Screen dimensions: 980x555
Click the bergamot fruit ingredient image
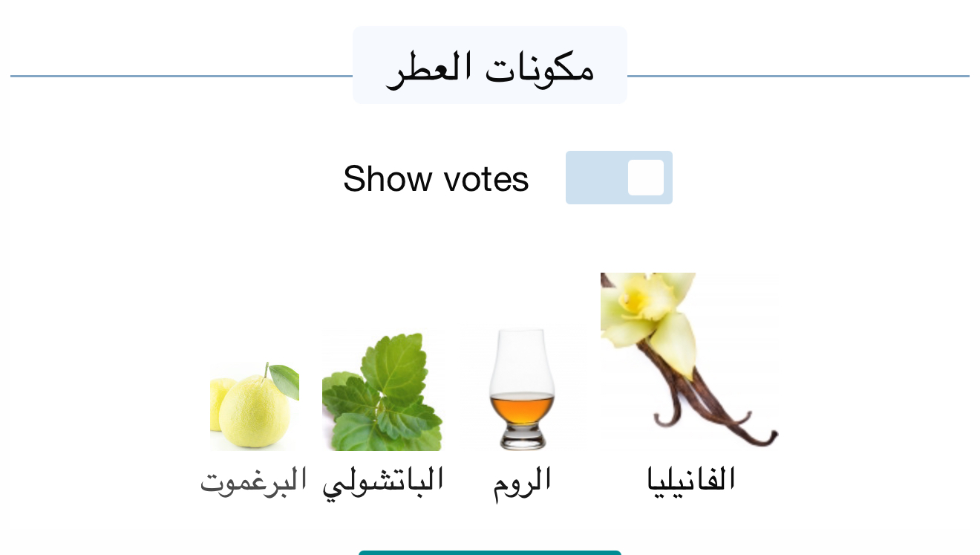click(x=255, y=406)
